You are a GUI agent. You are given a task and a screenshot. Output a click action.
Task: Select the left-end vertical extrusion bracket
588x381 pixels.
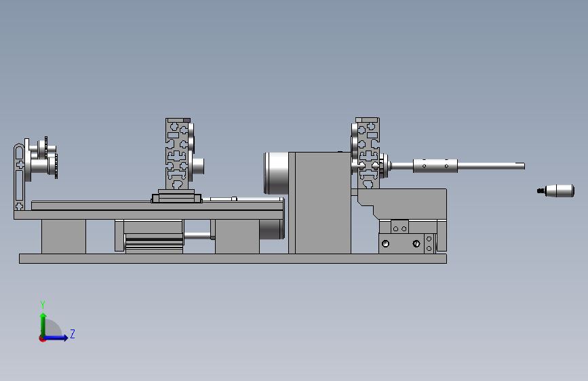point(20,176)
